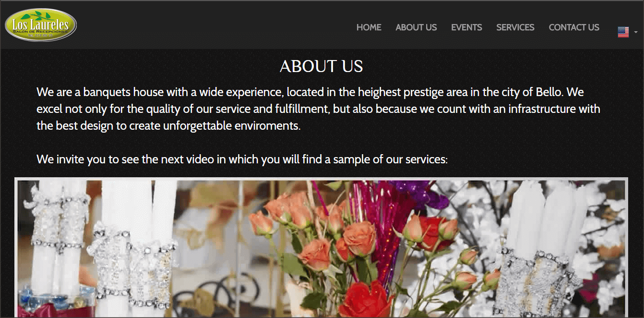644x318 pixels.
Task: Go to the HOME page
Action: coord(369,27)
